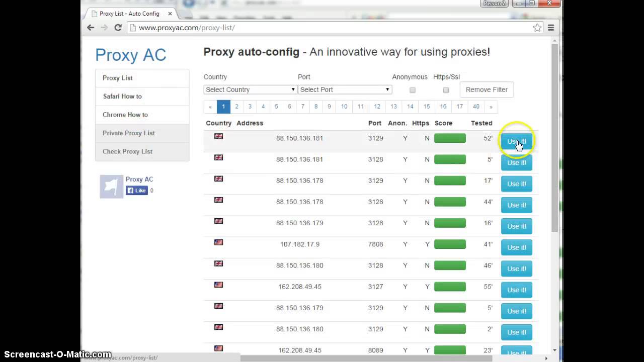Go to pagination page 10

344,107
